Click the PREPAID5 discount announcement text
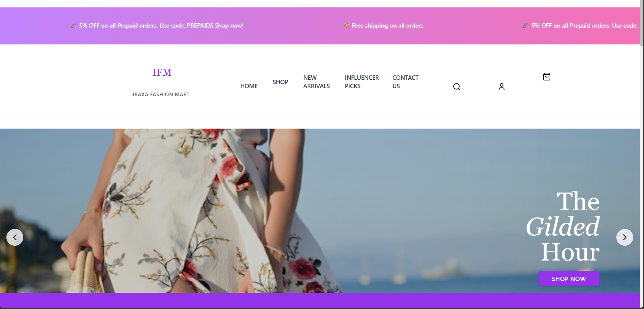The image size is (644, 309). click(161, 26)
